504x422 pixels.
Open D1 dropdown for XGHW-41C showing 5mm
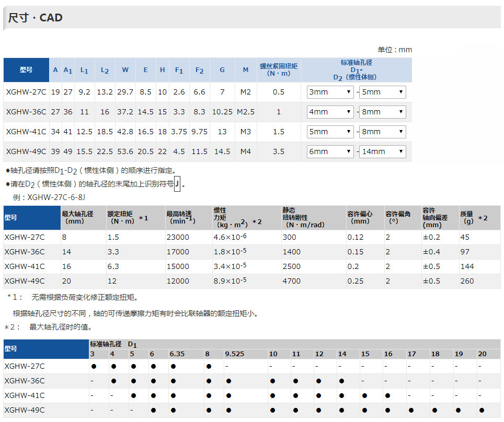[330, 132]
